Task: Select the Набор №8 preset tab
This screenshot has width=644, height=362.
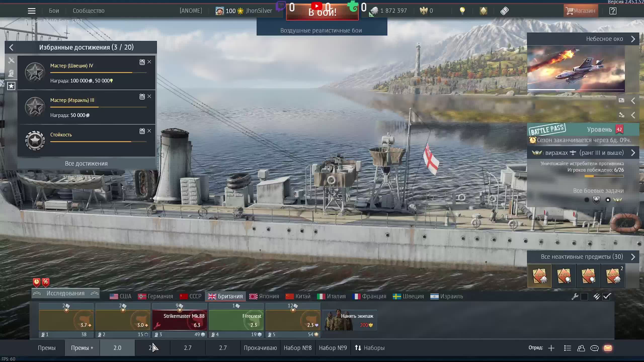Action: coord(298,348)
